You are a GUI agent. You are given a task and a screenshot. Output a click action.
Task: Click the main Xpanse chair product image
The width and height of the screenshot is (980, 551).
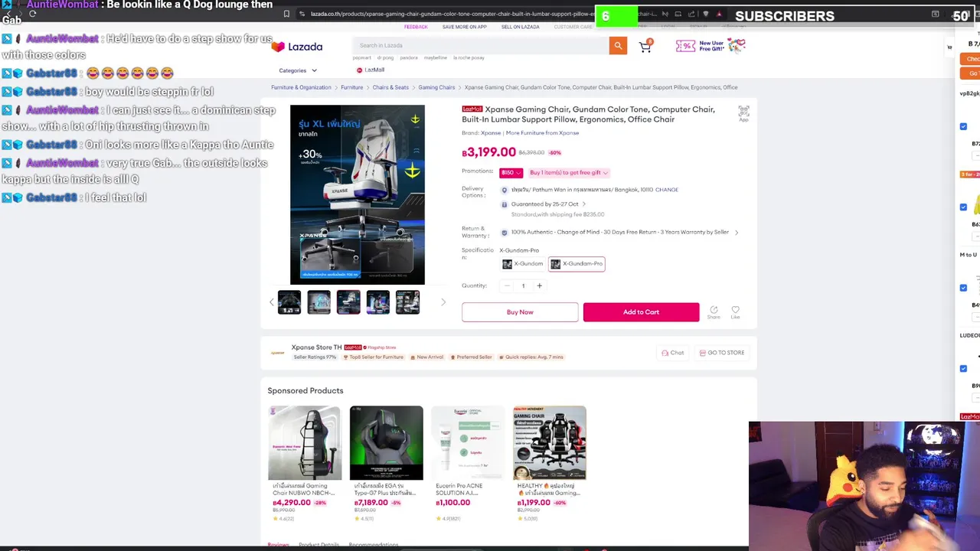pos(357,195)
